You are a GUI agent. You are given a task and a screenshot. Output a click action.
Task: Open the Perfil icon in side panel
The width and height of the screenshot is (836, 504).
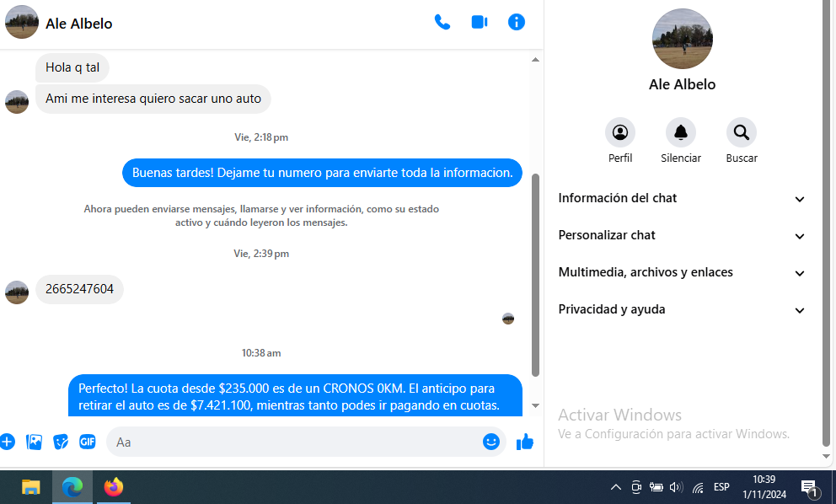[620, 132]
